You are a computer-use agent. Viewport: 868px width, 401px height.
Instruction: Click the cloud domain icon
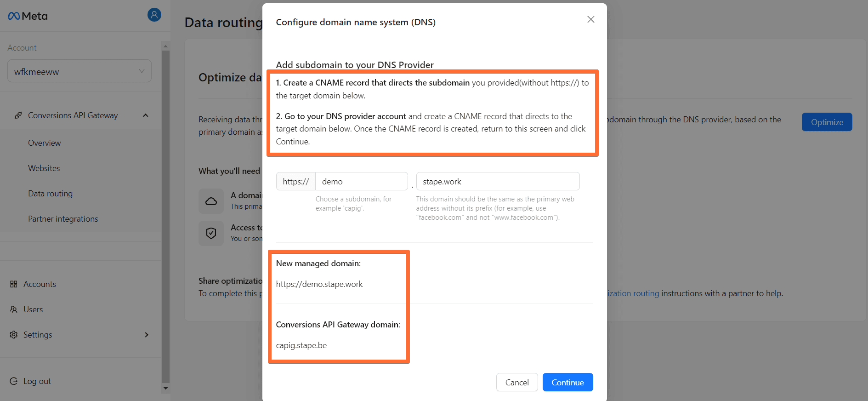211,201
